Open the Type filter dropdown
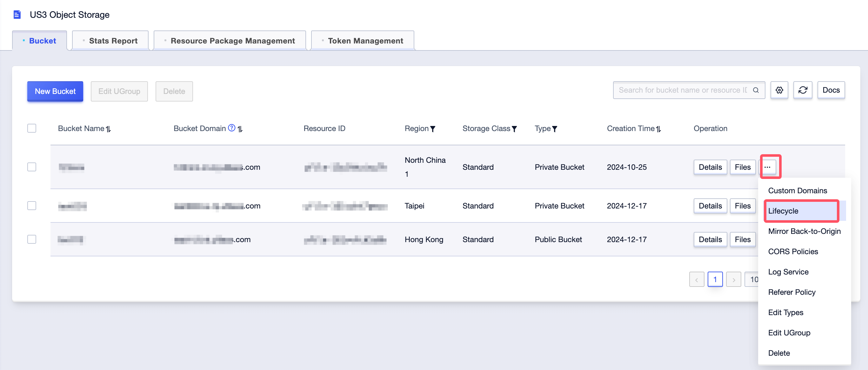This screenshot has width=868, height=370. [555, 129]
